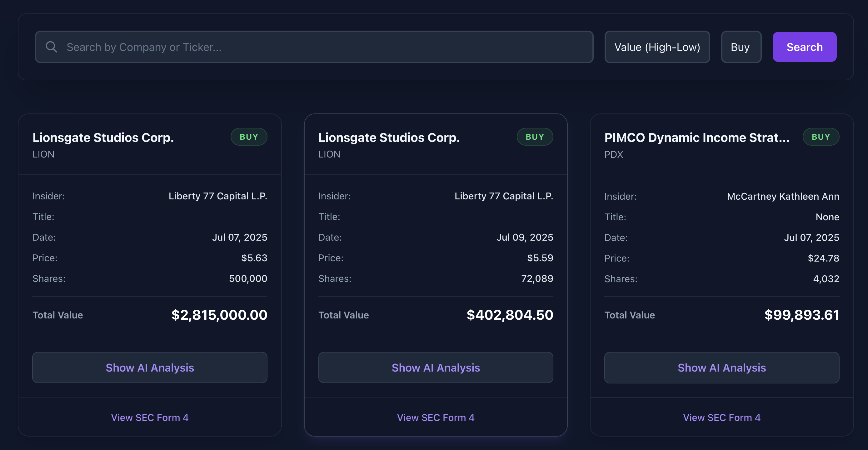Screen dimensions: 868x450
Task: View SEC Form 4 for Jul 07 Lionsgate trade
Action: click(150, 417)
